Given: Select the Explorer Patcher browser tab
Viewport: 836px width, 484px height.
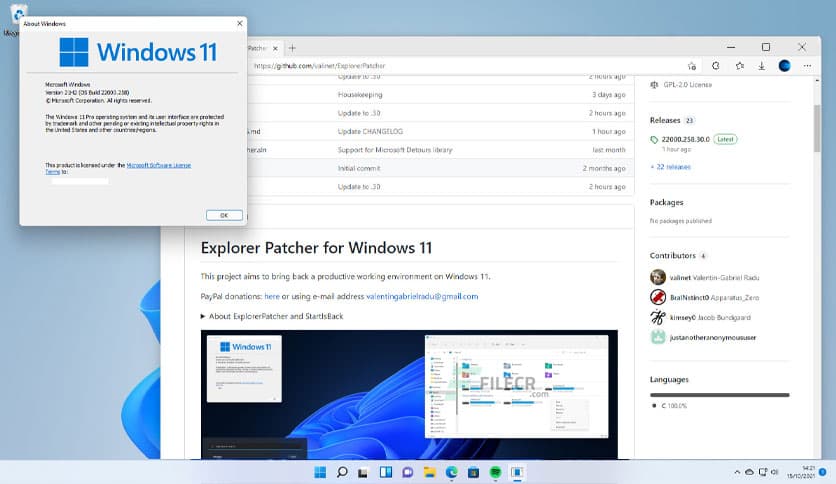Looking at the screenshot, I should (x=258, y=48).
